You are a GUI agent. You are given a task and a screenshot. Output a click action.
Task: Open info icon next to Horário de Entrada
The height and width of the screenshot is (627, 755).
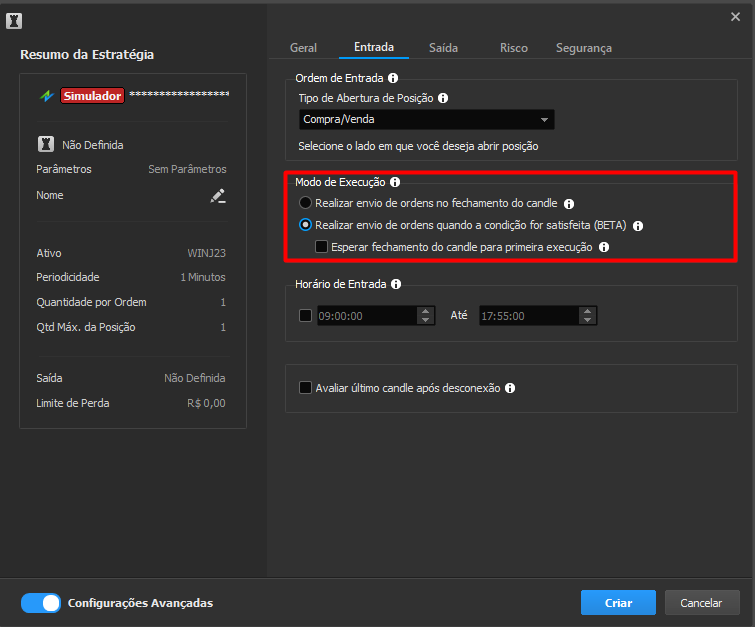396,284
